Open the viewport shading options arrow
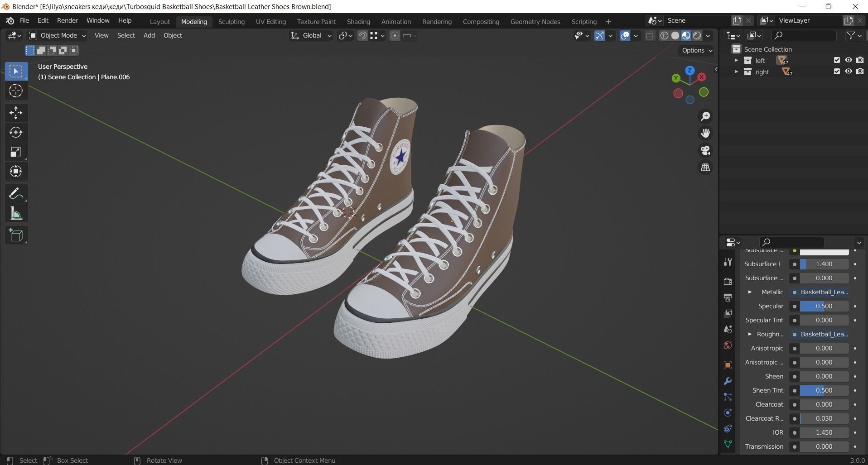The image size is (868, 465). [x=708, y=36]
